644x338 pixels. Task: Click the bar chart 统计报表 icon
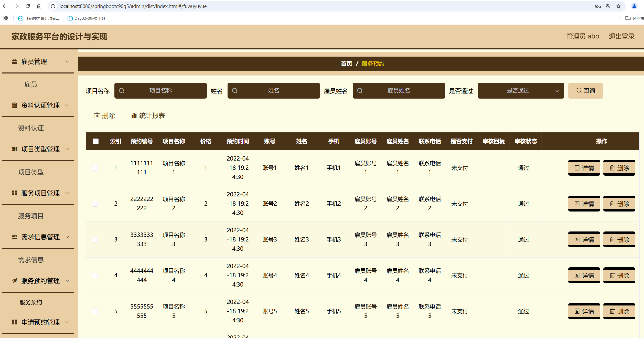[134, 116]
